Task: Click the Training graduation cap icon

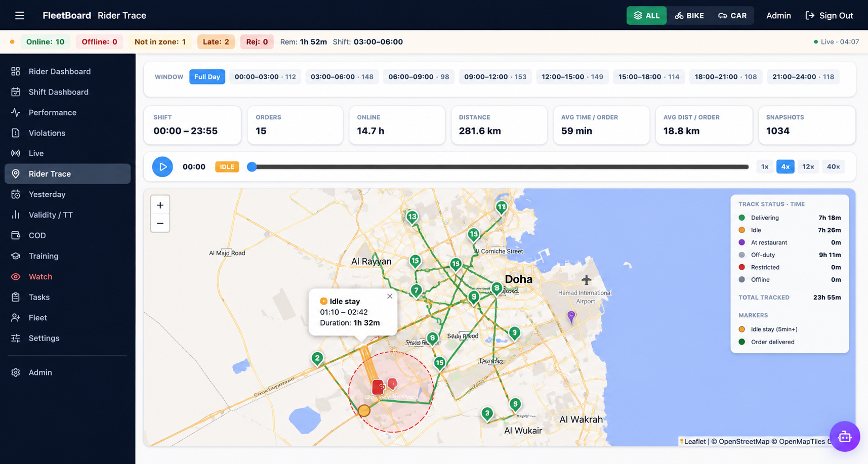Action: [x=16, y=256]
